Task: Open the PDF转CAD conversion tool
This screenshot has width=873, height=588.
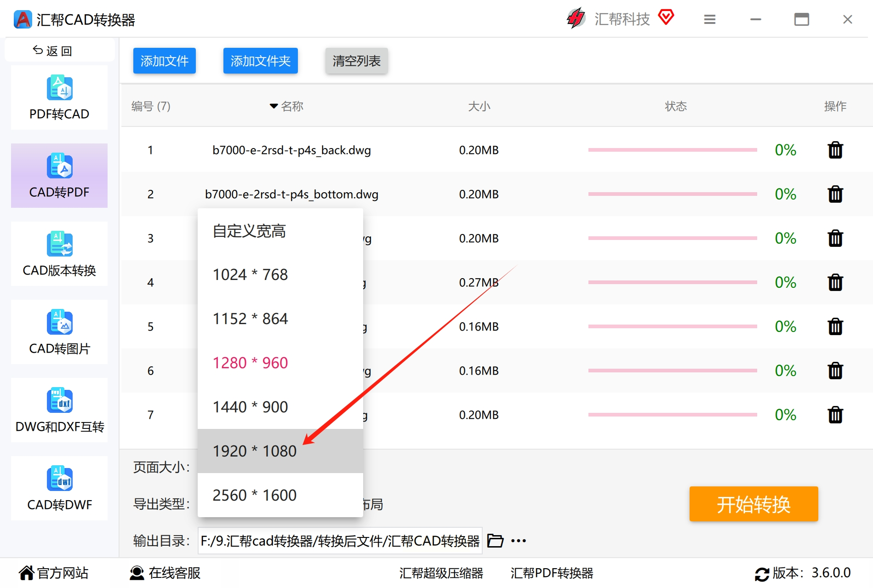Action: (x=59, y=97)
